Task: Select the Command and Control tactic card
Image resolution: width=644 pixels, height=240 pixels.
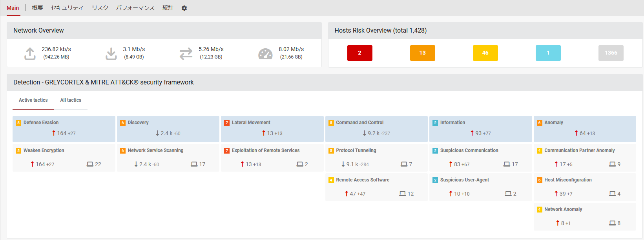Action: (376, 128)
